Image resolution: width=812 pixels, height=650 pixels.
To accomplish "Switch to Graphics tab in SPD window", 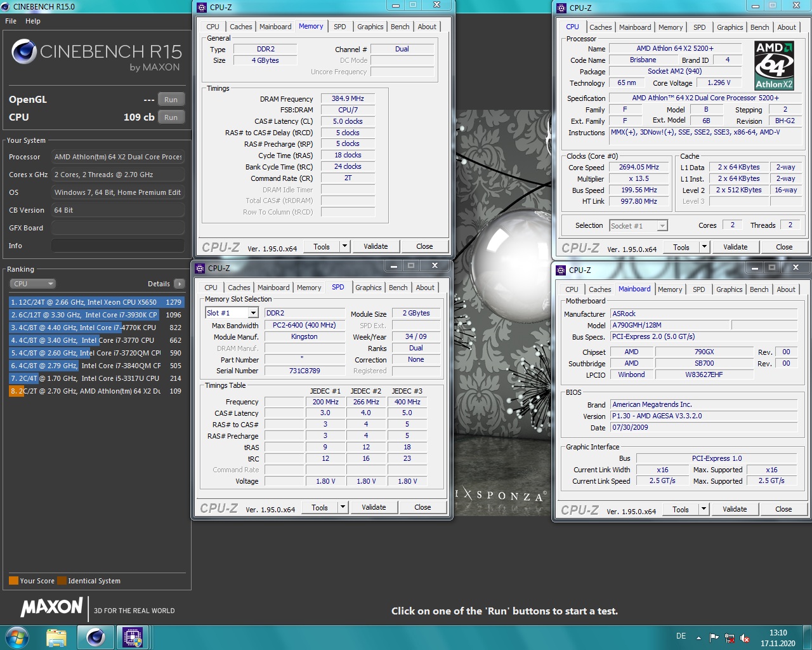I will tap(369, 288).
